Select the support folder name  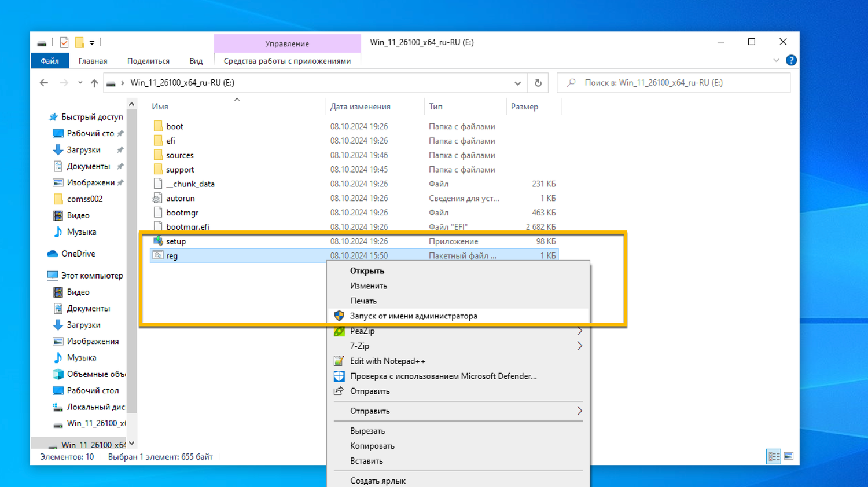tap(180, 170)
